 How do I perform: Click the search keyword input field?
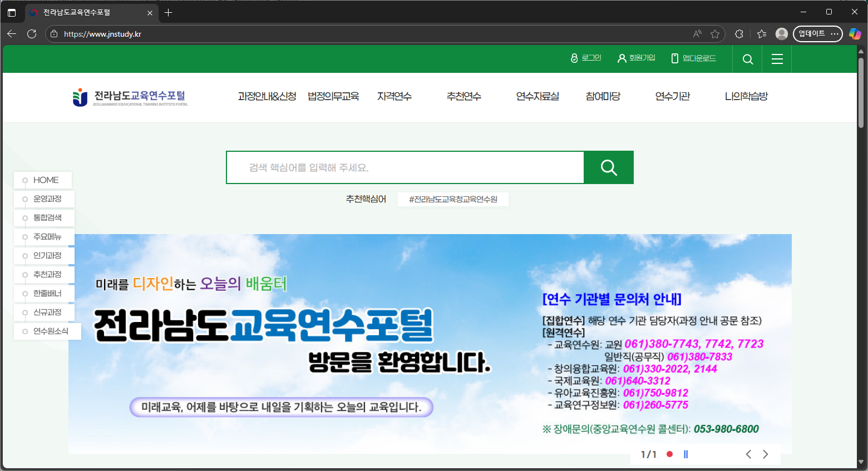(x=405, y=167)
